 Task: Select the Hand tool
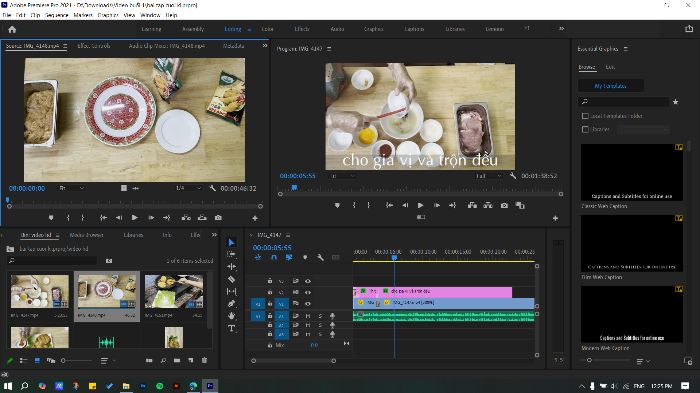tap(231, 316)
